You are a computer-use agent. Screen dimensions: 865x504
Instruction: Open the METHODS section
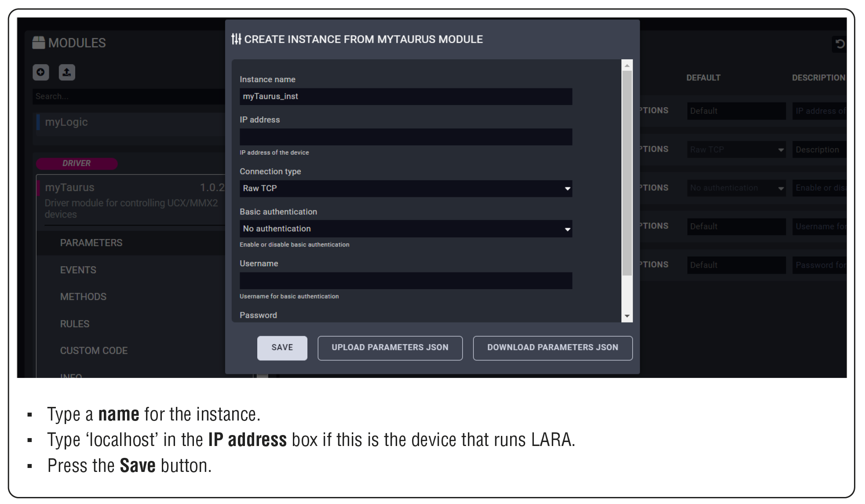(83, 297)
